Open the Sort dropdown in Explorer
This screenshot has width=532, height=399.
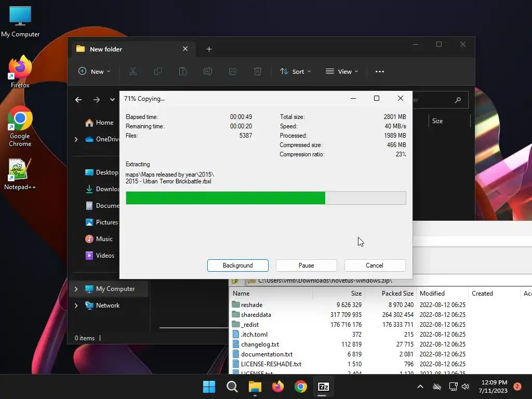295,71
